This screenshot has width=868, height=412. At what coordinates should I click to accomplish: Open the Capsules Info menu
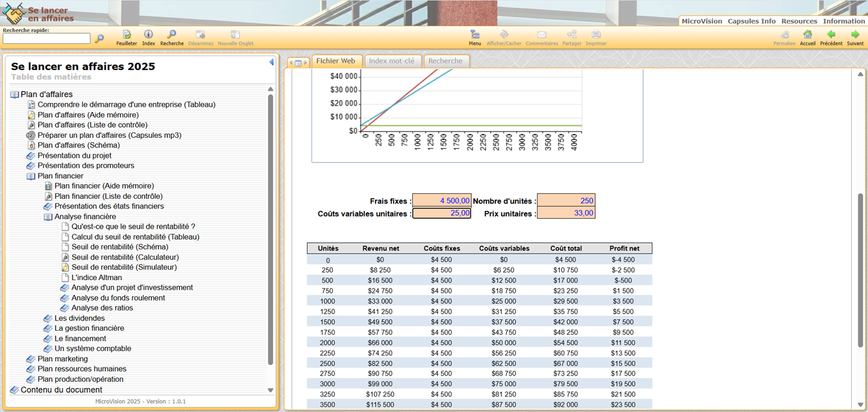tap(751, 21)
